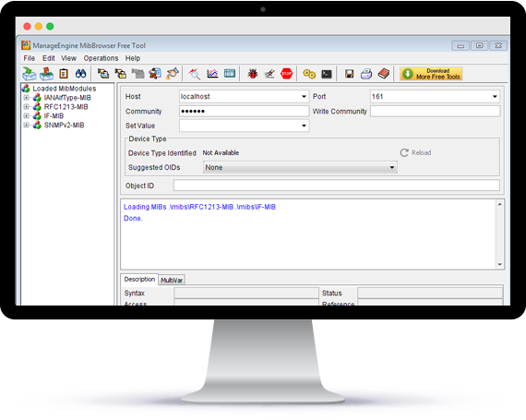Expand the RFC1213-MIB tree node
The image size is (526, 420).
point(26,107)
